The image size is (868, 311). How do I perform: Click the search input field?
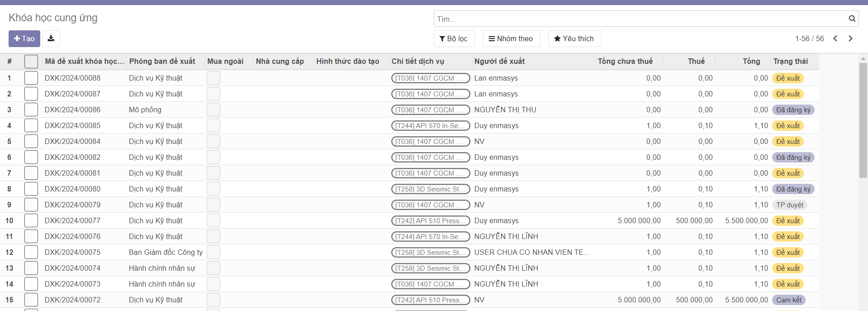638,19
